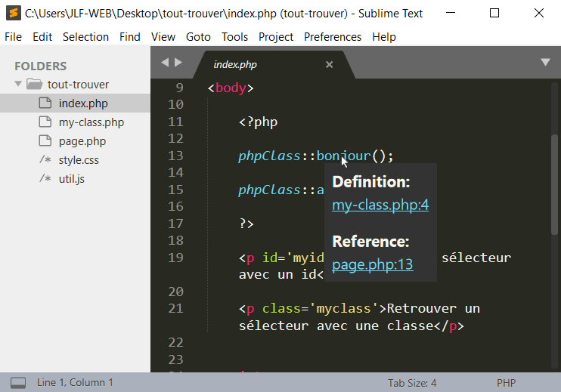Click the vertical scrollbar thumb
This screenshot has width=561, height=392.
click(x=554, y=184)
